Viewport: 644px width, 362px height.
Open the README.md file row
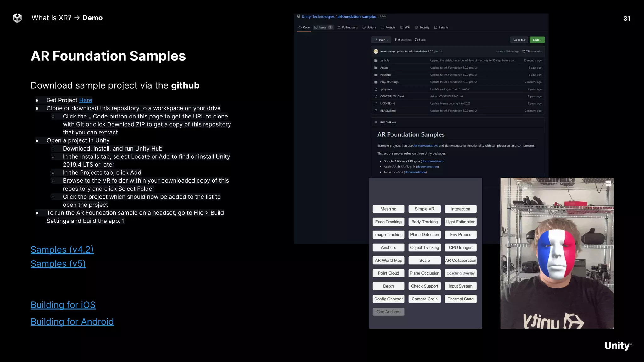pos(458,111)
